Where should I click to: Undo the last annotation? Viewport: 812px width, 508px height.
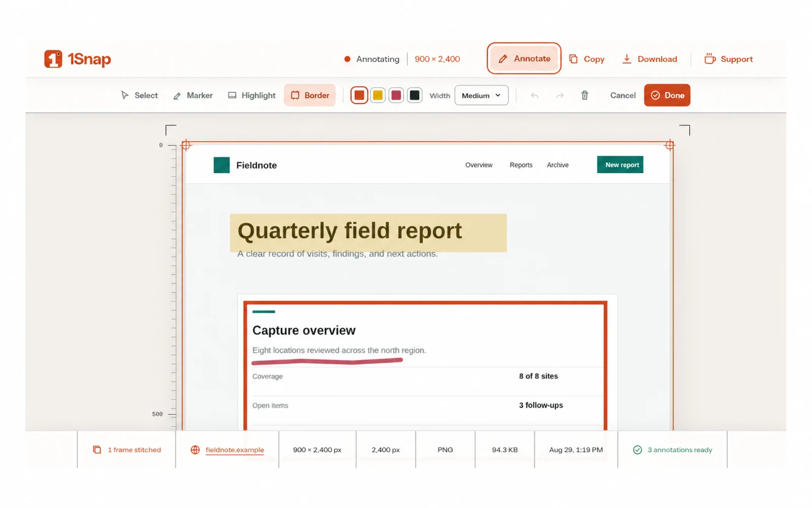534,96
